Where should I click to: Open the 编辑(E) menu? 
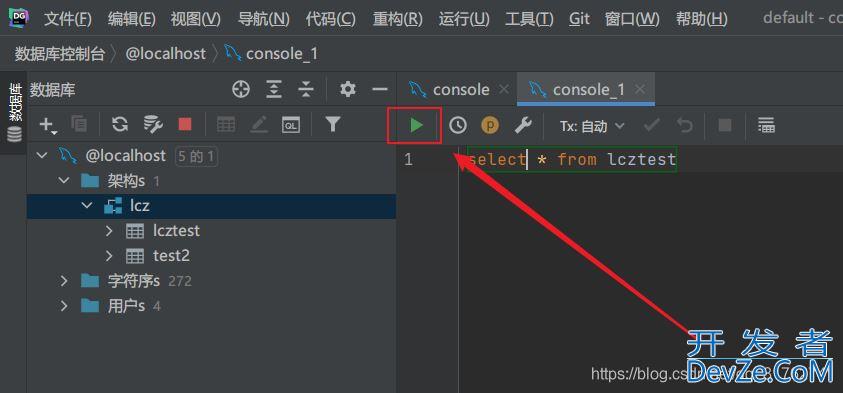(132, 19)
